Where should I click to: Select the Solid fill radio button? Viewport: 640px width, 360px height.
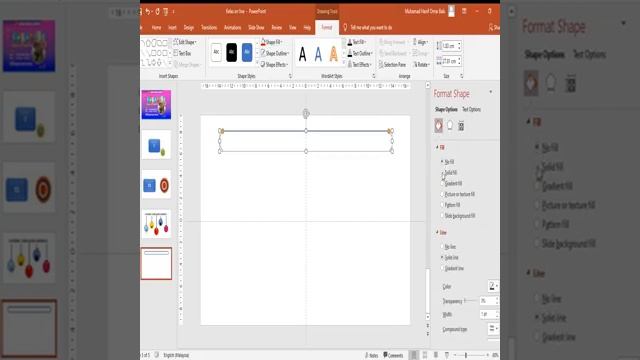point(442,173)
